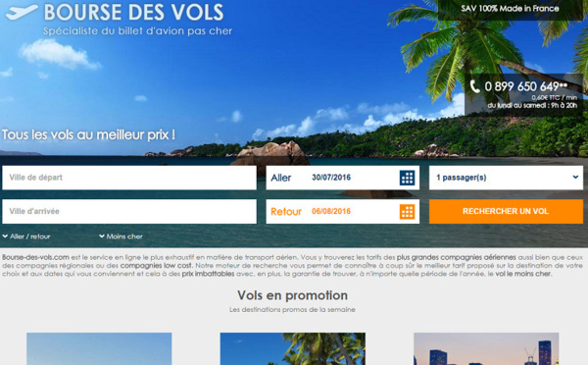Focus the Ville de départ field

129,178
